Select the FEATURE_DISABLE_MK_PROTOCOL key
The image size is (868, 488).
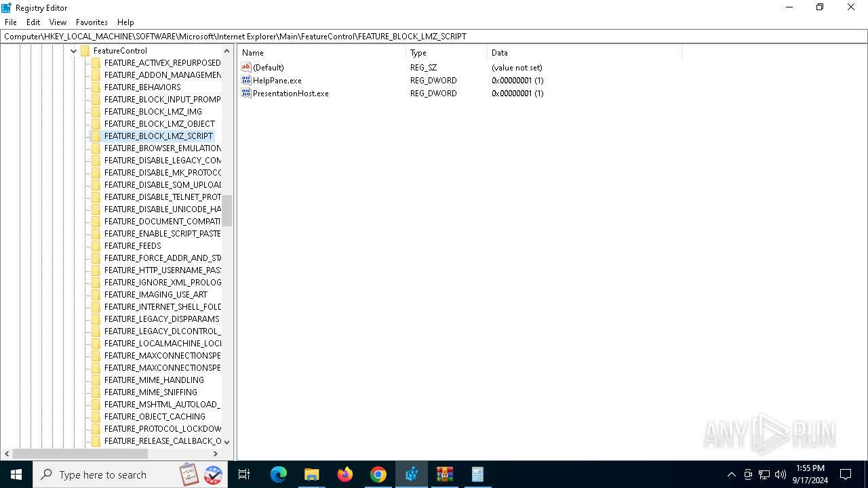coord(163,173)
